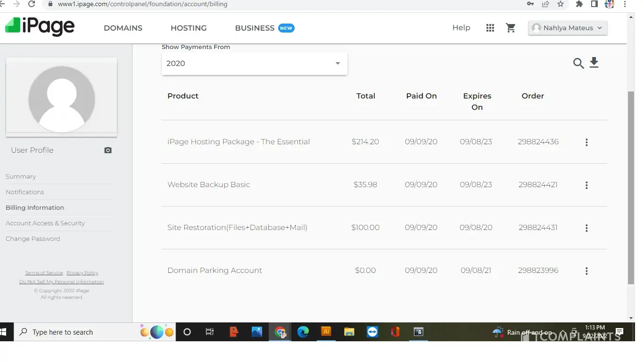
Task: Open the shopping cart icon
Action: coord(511,28)
